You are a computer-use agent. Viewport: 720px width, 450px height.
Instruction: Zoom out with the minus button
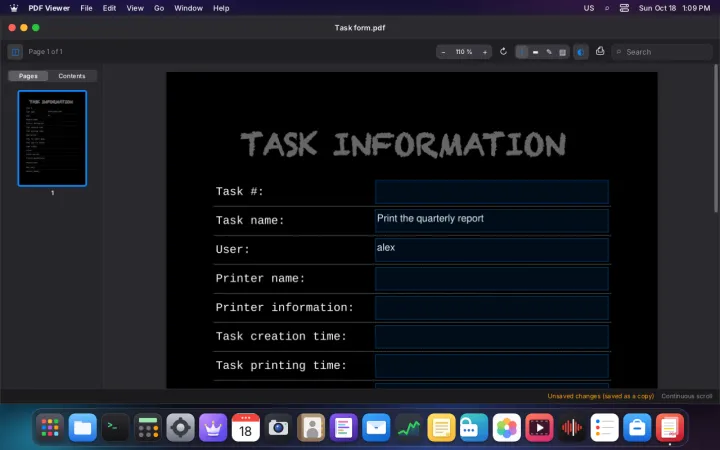(443, 52)
